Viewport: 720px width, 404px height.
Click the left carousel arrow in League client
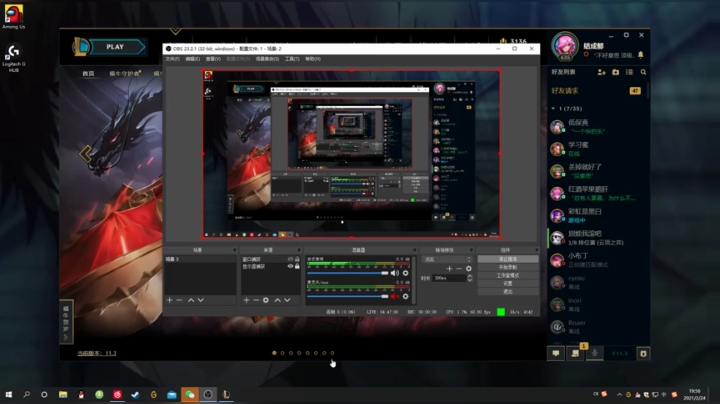click(85, 154)
